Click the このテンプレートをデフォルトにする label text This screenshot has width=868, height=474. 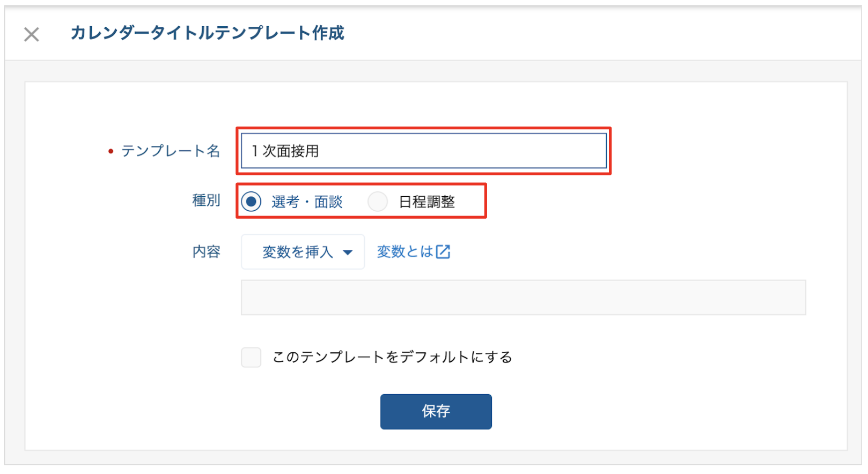[x=393, y=357]
